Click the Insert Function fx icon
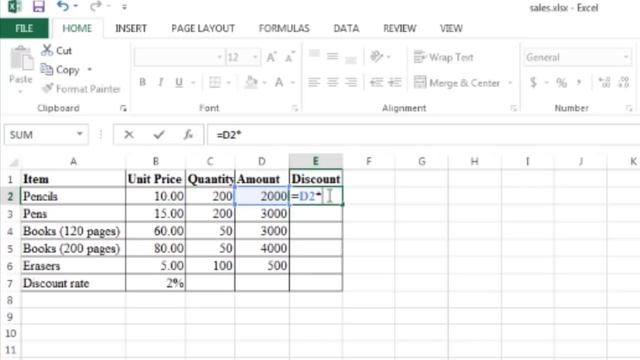This screenshot has width=640, height=360. pos(188,134)
